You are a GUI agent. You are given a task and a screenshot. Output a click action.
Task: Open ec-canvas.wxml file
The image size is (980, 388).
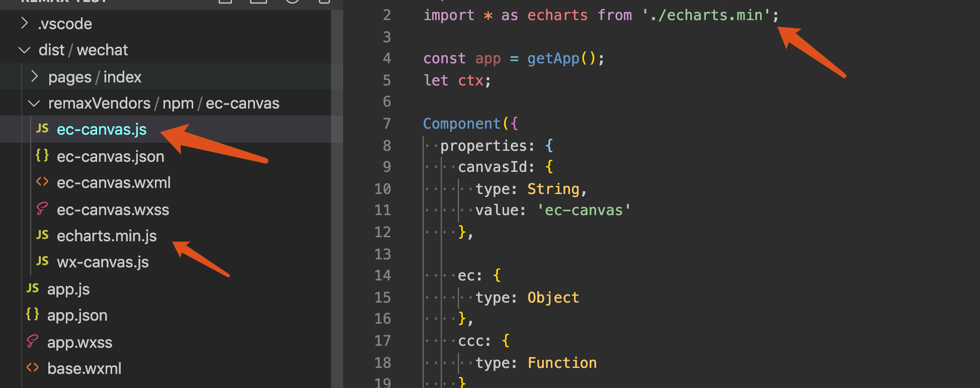tap(114, 182)
